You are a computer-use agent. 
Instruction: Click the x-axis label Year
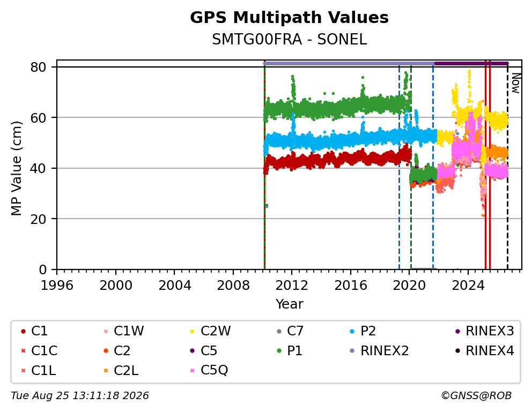pos(289,304)
